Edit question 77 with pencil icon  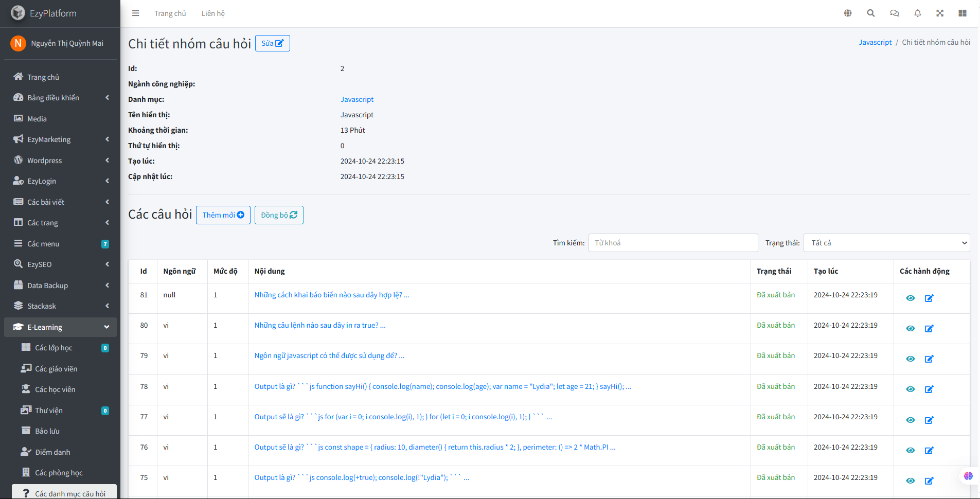(929, 420)
